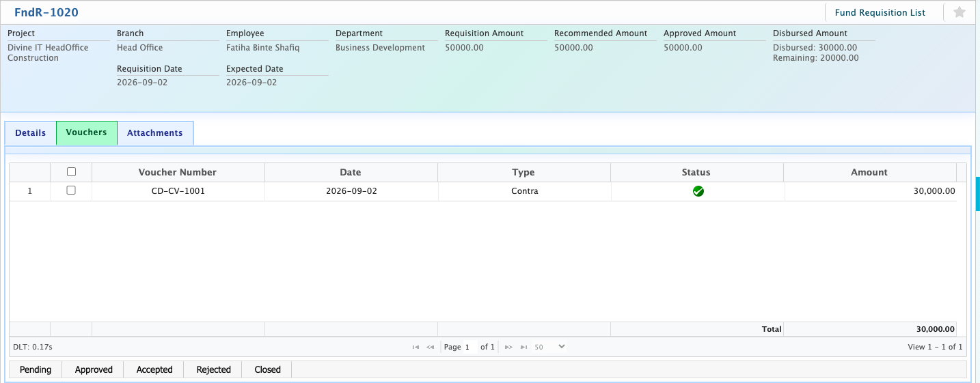Click the green approved status checkmark icon
The height and width of the screenshot is (383, 980).
(x=698, y=191)
